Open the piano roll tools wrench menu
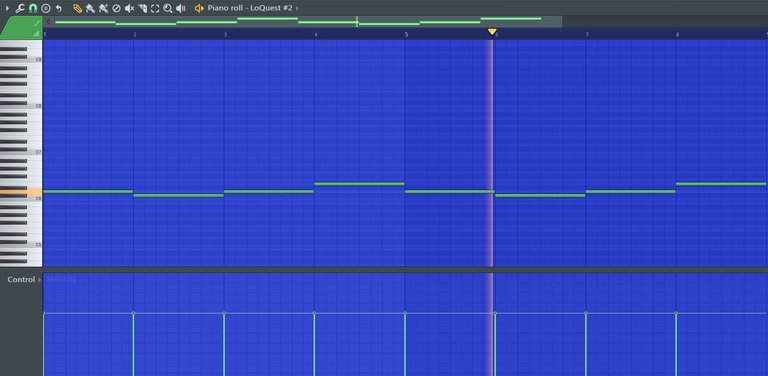Image resolution: width=768 pixels, height=376 pixels. coord(20,8)
